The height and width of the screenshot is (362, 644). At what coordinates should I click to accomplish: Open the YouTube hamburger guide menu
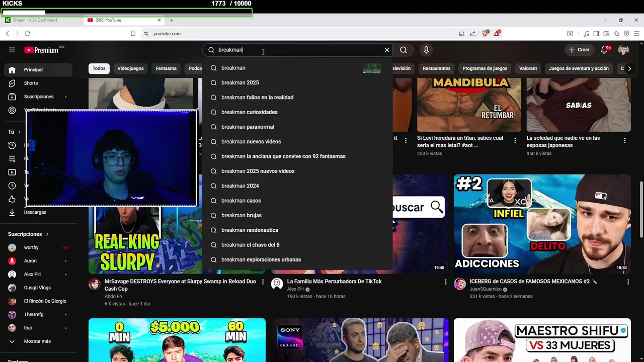(x=12, y=50)
